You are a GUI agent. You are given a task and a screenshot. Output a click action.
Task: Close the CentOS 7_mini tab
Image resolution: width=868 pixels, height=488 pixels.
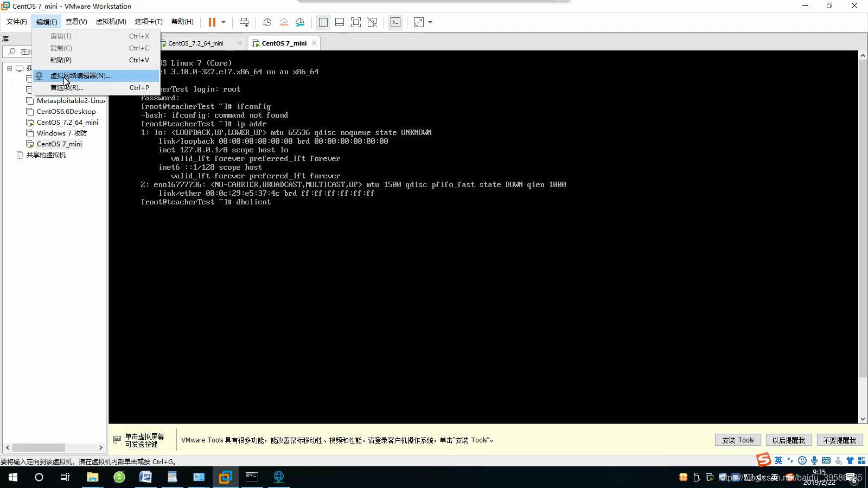(x=314, y=43)
